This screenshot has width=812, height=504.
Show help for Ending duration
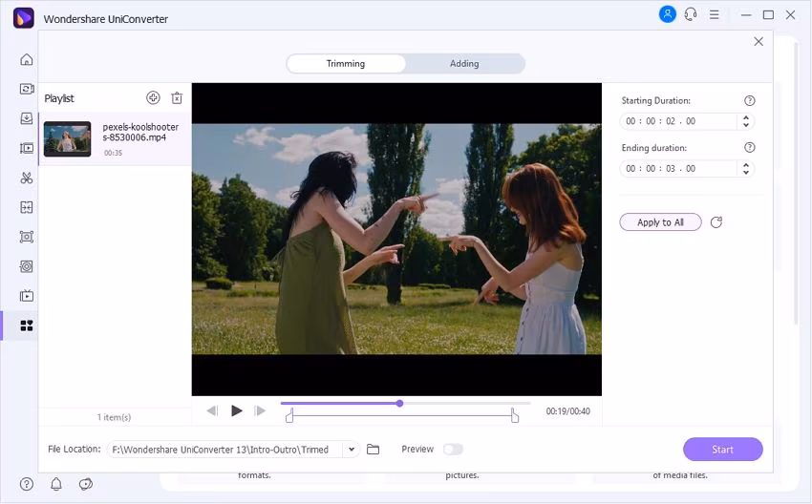point(749,148)
